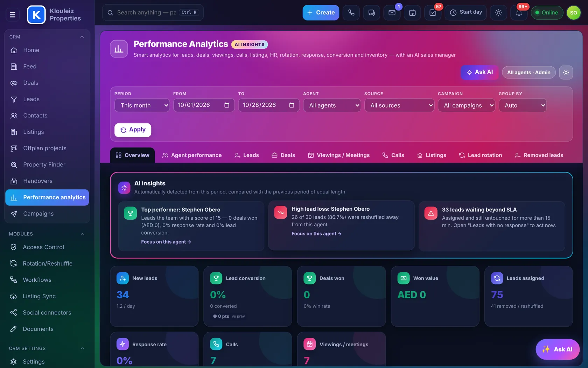Open Rotation/Reshuffle module in sidebar
The image size is (588, 368).
tap(47, 264)
